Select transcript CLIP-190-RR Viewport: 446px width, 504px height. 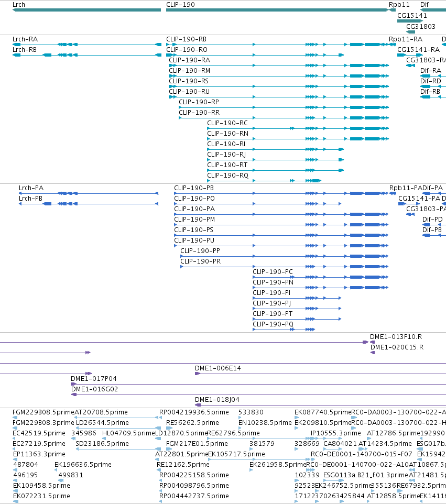pos(199,113)
